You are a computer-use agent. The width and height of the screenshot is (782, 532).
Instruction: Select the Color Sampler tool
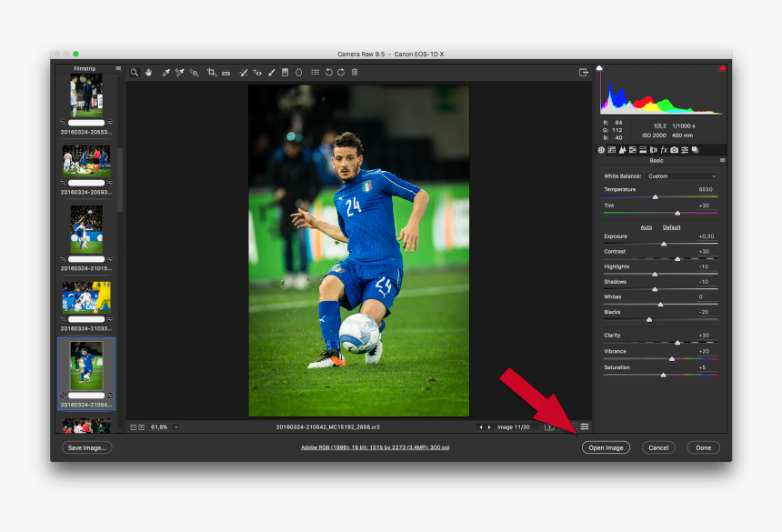tap(179, 72)
